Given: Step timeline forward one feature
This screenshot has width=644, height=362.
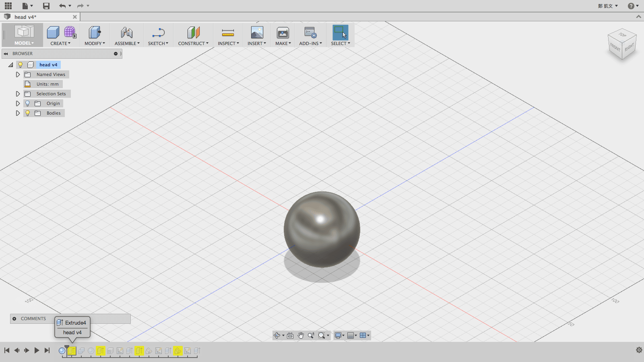Looking at the screenshot, I should click(27, 350).
